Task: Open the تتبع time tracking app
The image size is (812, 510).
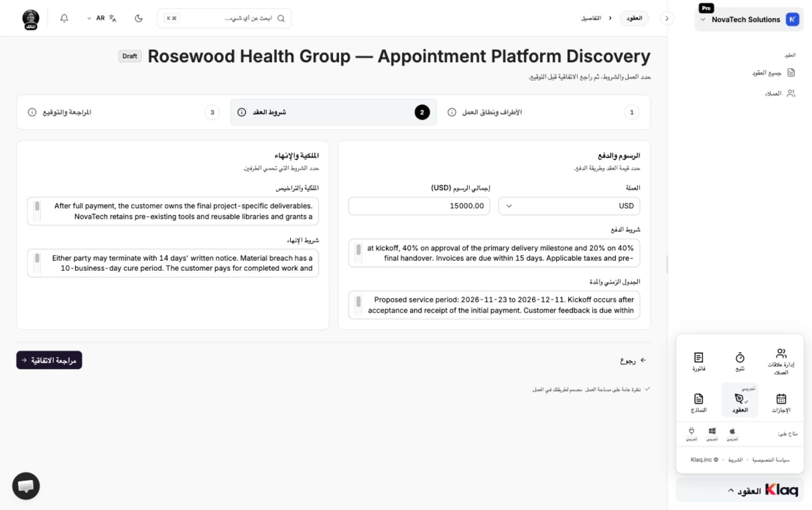Action: 740,362
